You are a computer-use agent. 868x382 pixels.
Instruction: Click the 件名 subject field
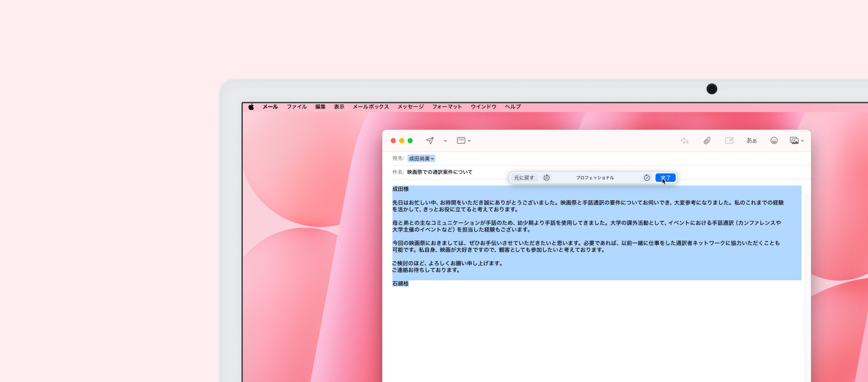point(439,172)
